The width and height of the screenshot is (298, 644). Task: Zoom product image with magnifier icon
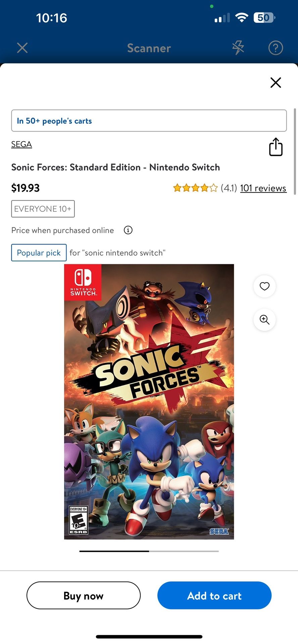pos(264,320)
